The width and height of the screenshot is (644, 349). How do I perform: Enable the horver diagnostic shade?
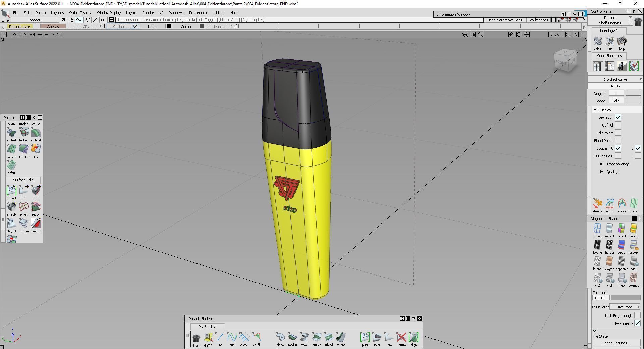pos(609,245)
